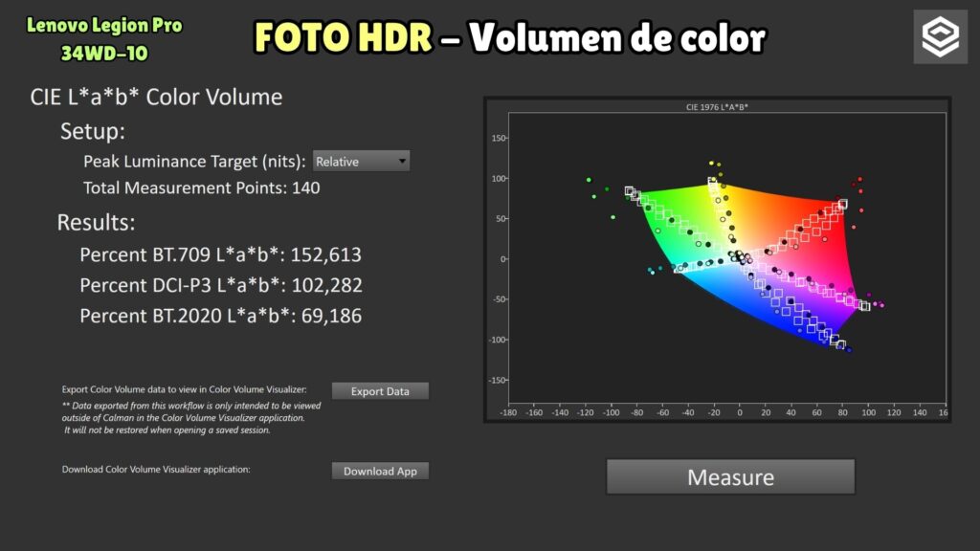Click the 'Peak Luminance Target (nits):' label
980x551 pixels.
tap(194, 161)
